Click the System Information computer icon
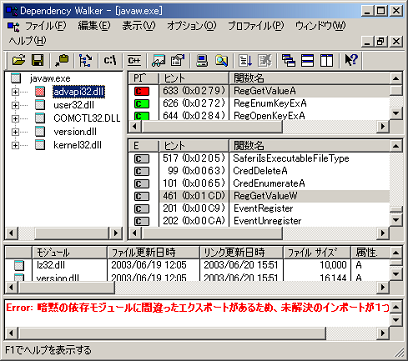Image resolution: width=408 pixels, height=361 pixels. 202,61
